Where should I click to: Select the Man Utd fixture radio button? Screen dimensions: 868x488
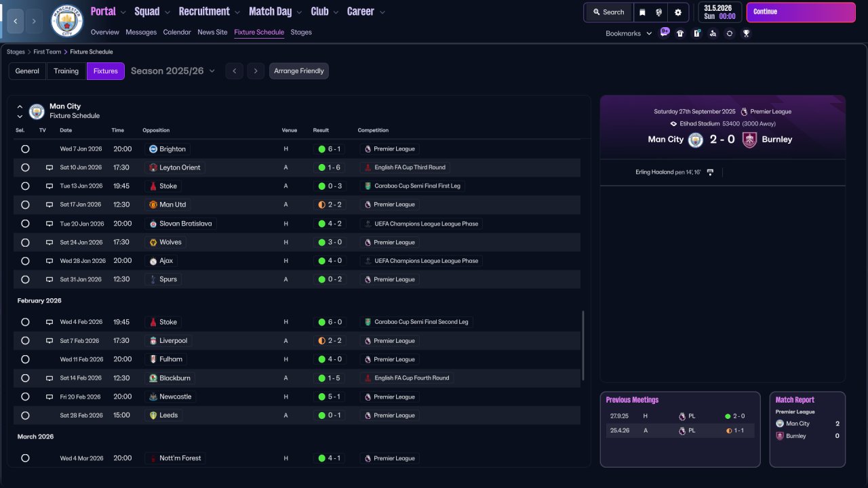pyautogui.click(x=25, y=205)
